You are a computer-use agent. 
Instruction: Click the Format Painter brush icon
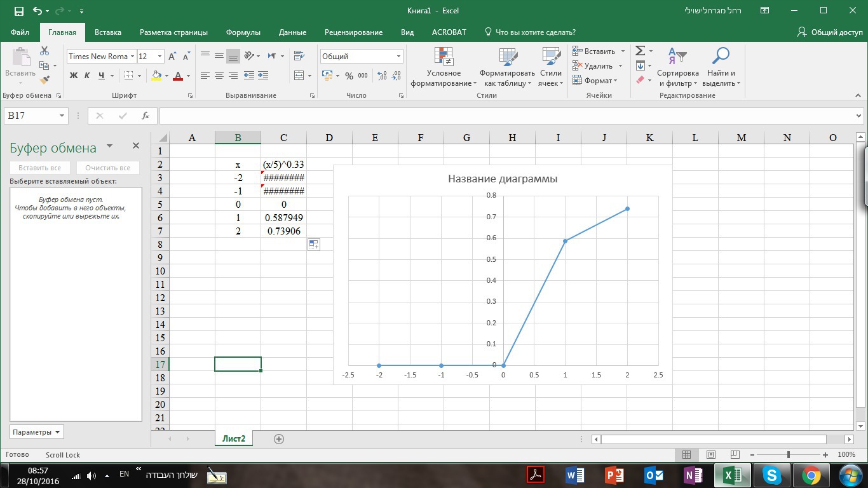click(44, 80)
